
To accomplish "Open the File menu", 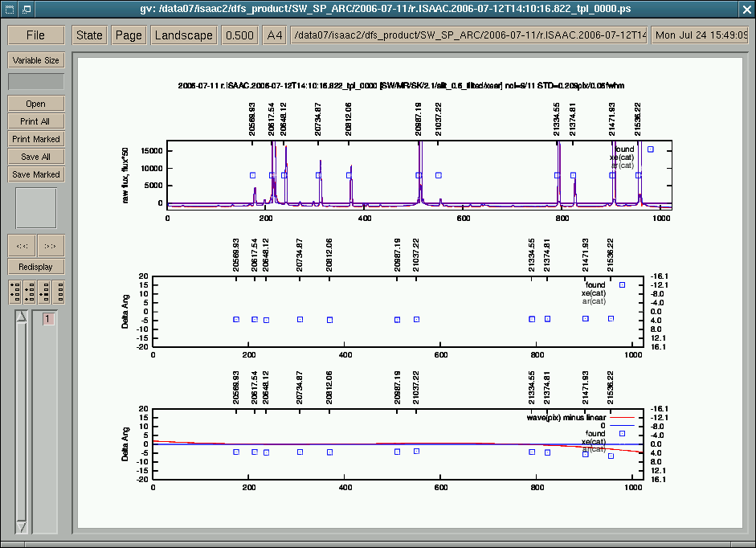I will click(x=36, y=35).
